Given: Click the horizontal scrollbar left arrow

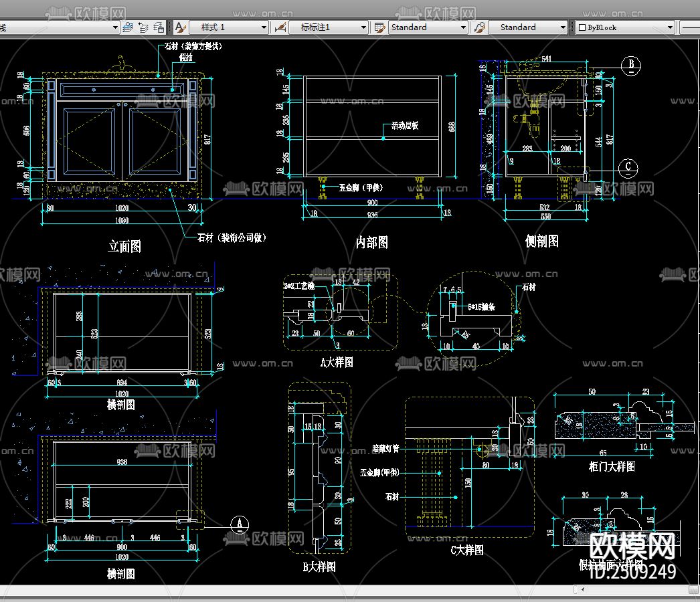Looking at the screenshot, I should [x=583, y=589].
